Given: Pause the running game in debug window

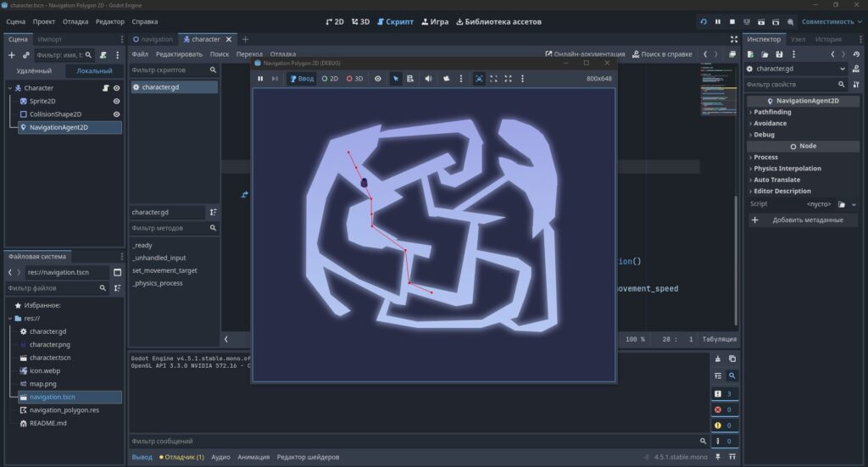Looking at the screenshot, I should pyautogui.click(x=260, y=79).
